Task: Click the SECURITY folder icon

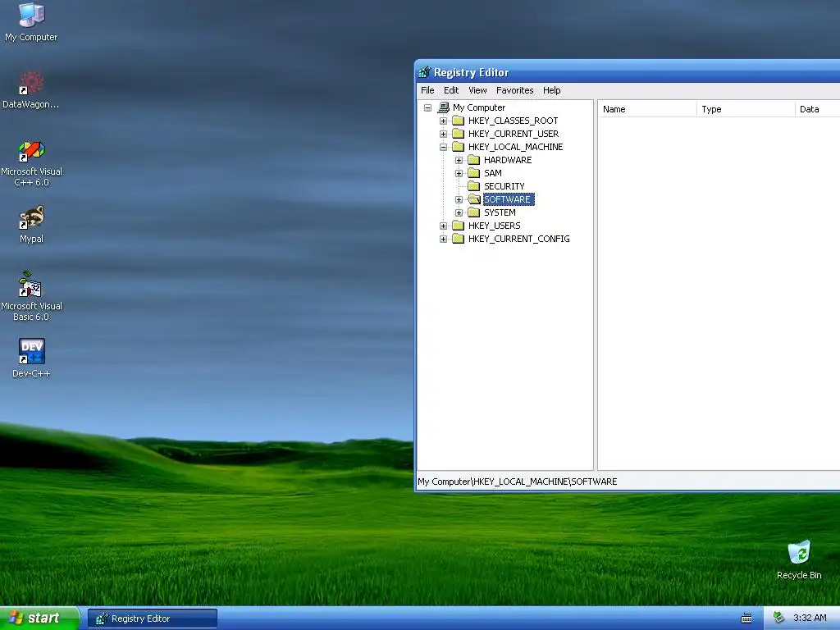Action: [x=473, y=186]
